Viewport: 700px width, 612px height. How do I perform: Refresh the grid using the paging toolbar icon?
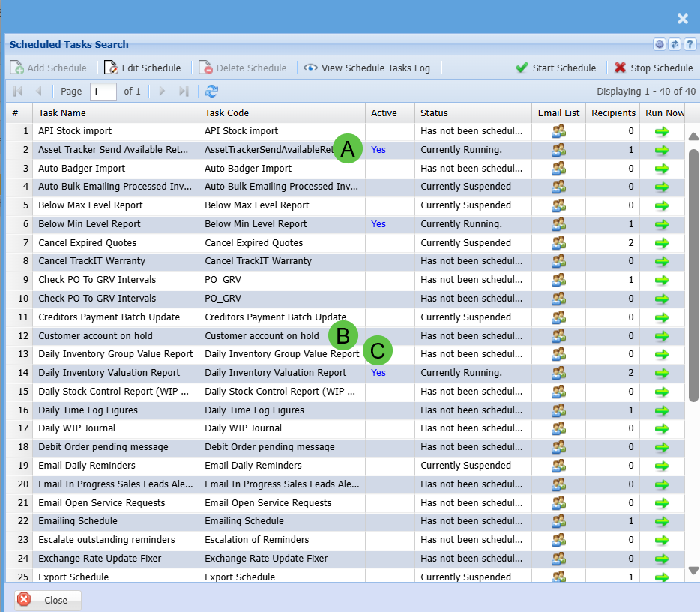212,91
